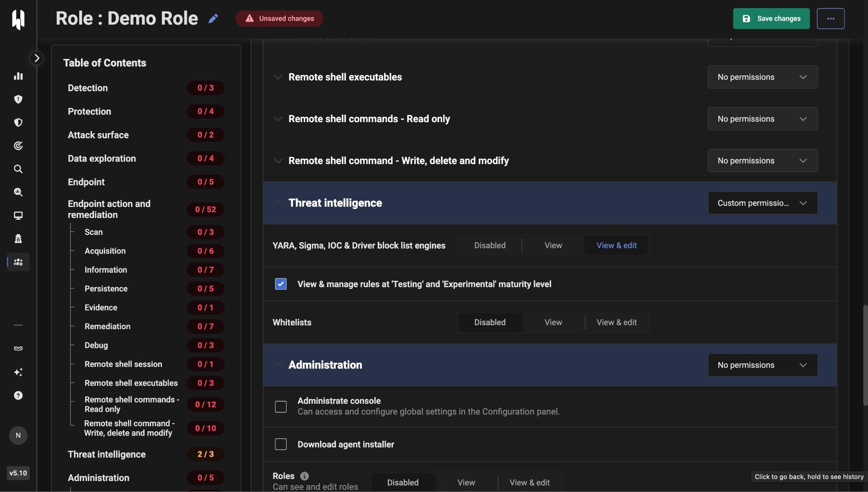Click the Roles info icon
This screenshot has height=492, width=868.
[304, 476]
